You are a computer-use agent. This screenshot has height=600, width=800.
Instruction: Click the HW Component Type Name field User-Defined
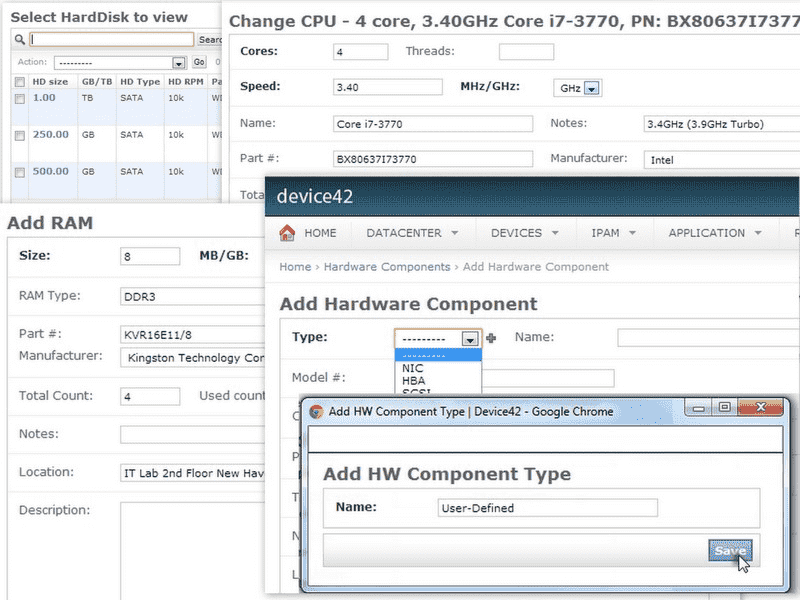click(x=547, y=508)
